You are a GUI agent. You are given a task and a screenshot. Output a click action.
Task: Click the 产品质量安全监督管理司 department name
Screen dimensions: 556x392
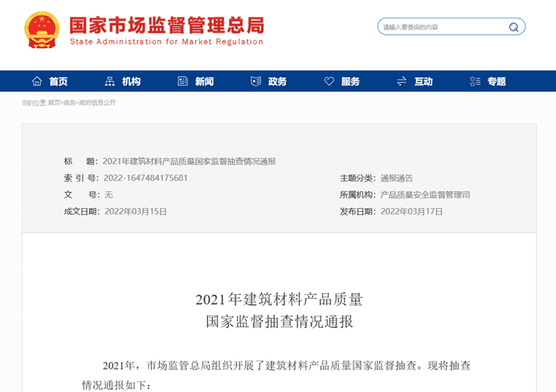(x=424, y=194)
